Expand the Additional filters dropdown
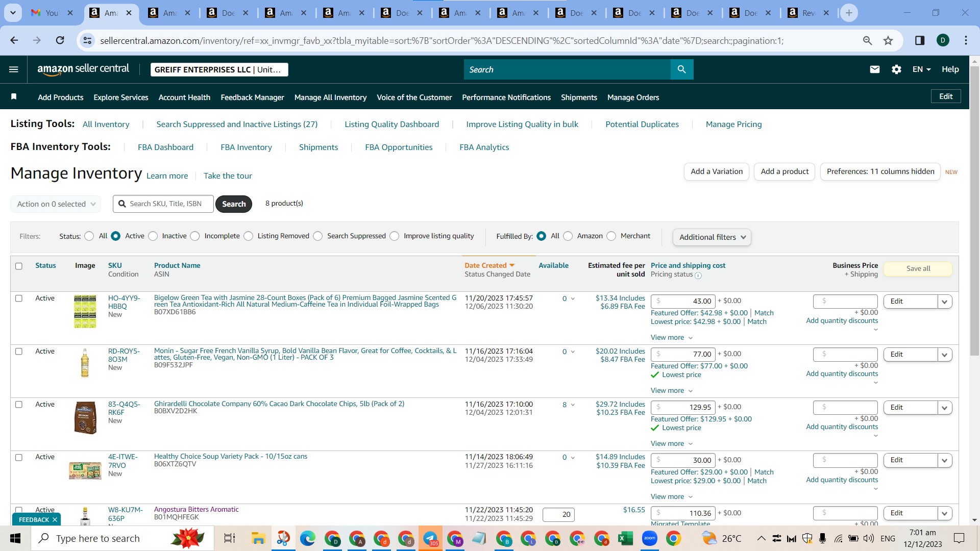Screen dimensions: 980x551 [x=712, y=237]
